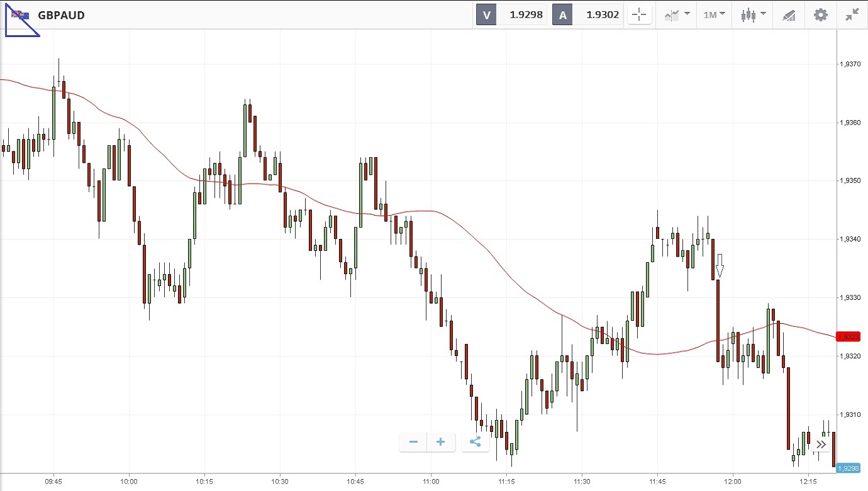The image size is (868, 491).
Task: Activate the crosshair cursor tool
Action: 640,15
